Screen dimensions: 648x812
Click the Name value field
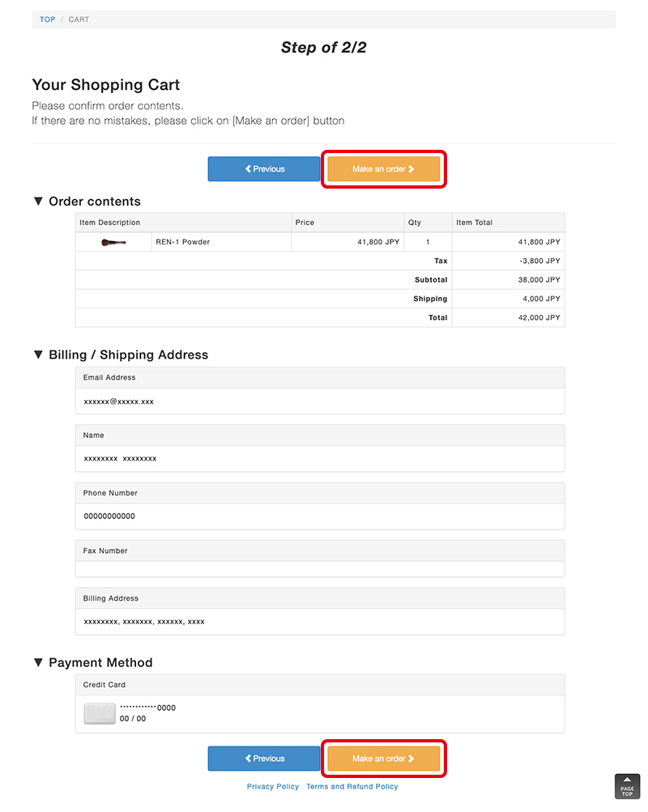[x=320, y=459]
